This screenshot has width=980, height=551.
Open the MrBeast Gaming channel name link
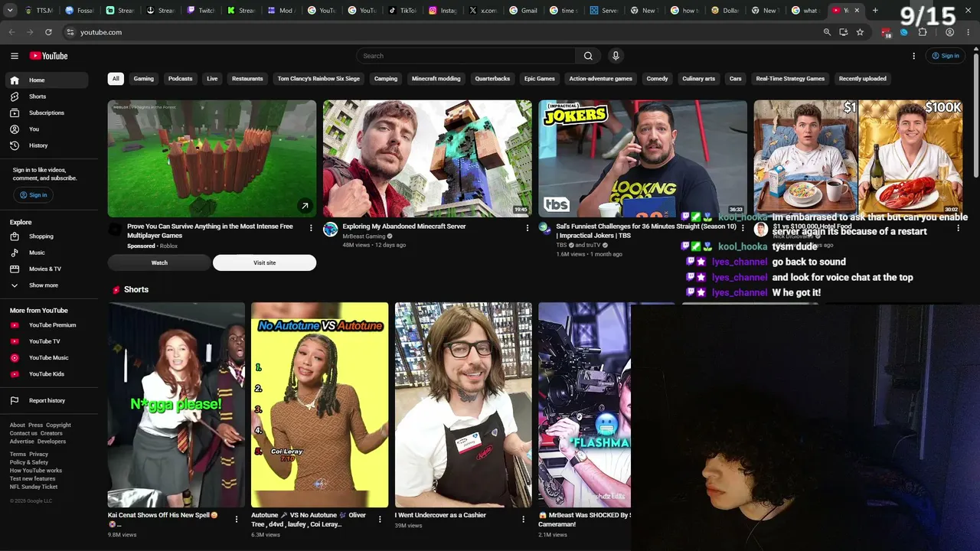tap(364, 236)
